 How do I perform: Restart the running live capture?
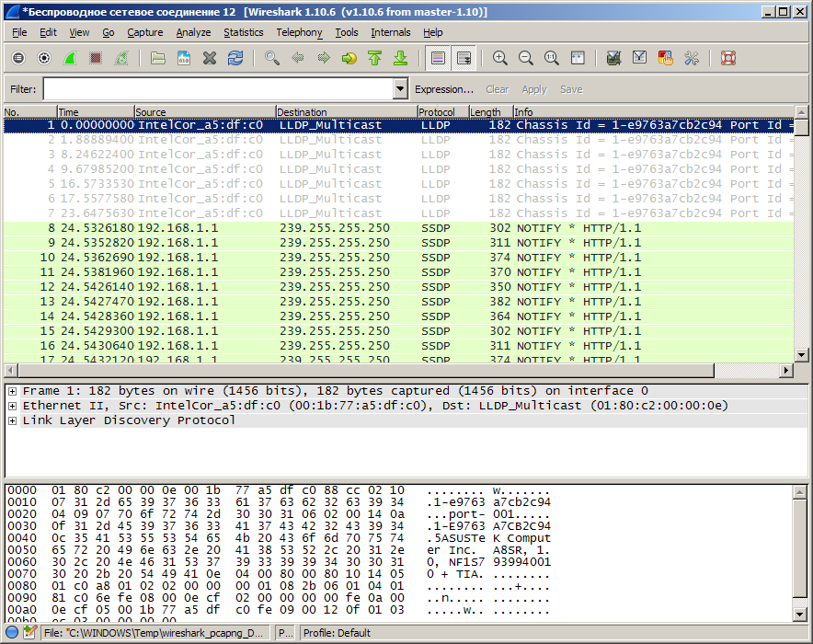121,58
